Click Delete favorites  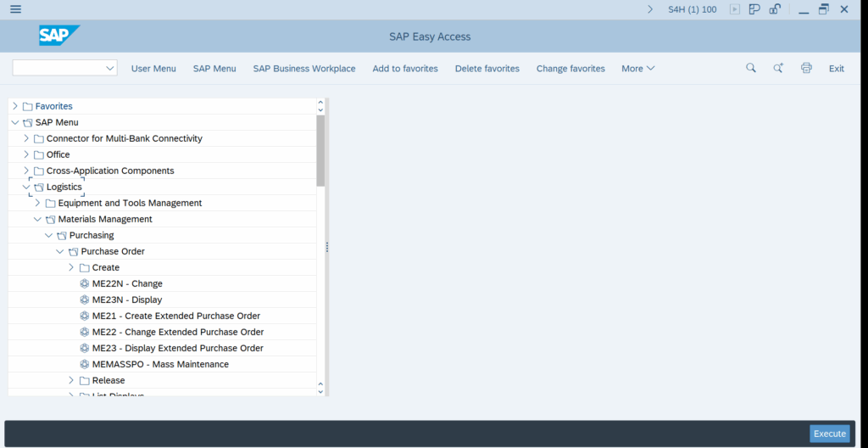pyautogui.click(x=487, y=68)
